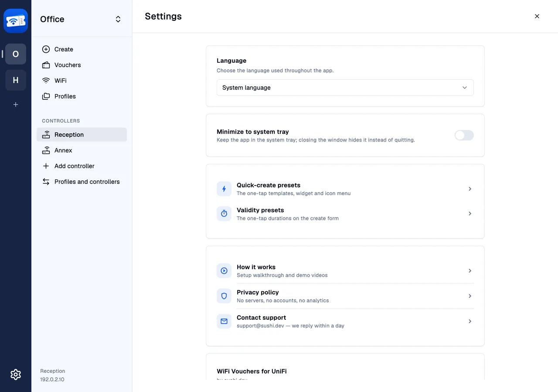Open How it works chevron
This screenshot has width=558, height=392.
coord(470,271)
